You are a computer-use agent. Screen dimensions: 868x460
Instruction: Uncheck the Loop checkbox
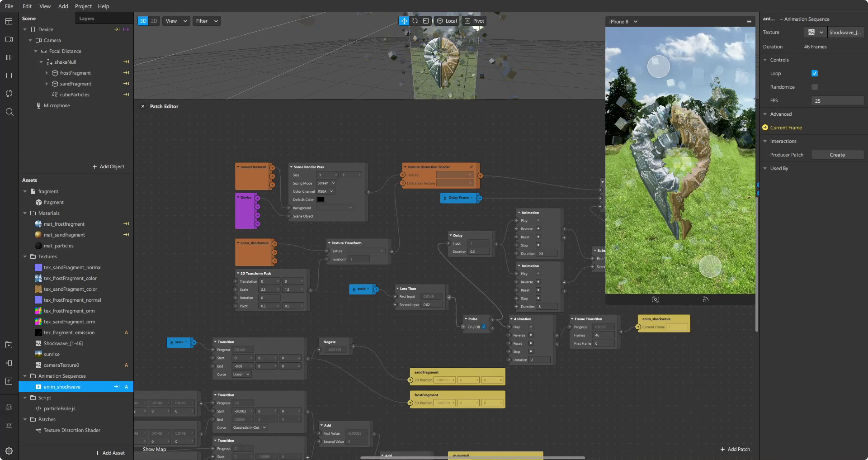pos(815,73)
